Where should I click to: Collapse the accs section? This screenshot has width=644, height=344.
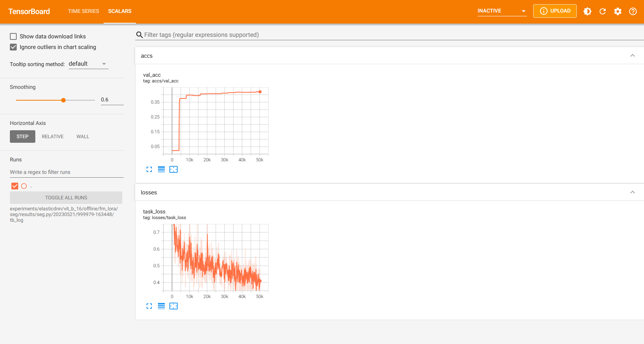(x=633, y=56)
